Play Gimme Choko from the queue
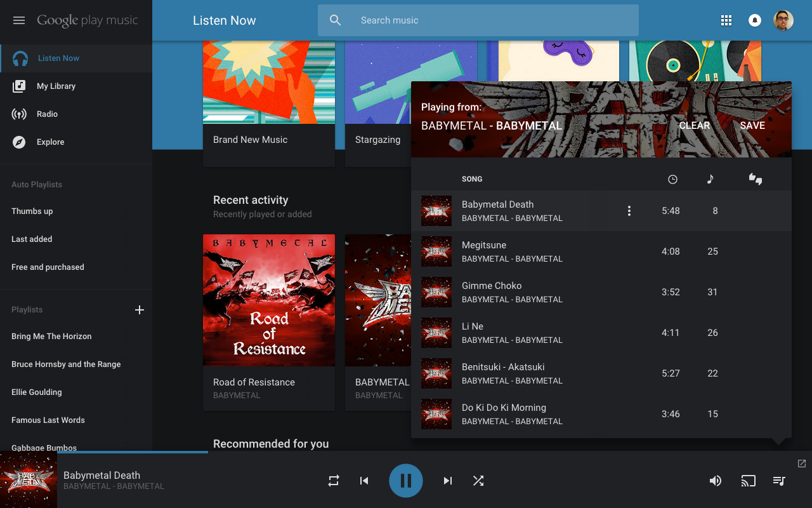Image resolution: width=812 pixels, height=508 pixels. click(601, 292)
